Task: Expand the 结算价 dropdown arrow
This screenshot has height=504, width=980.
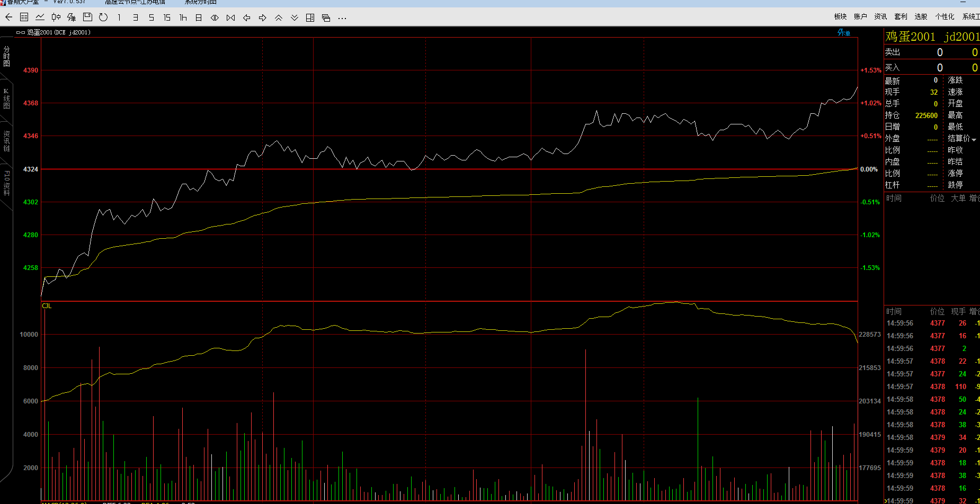Action: (x=974, y=139)
